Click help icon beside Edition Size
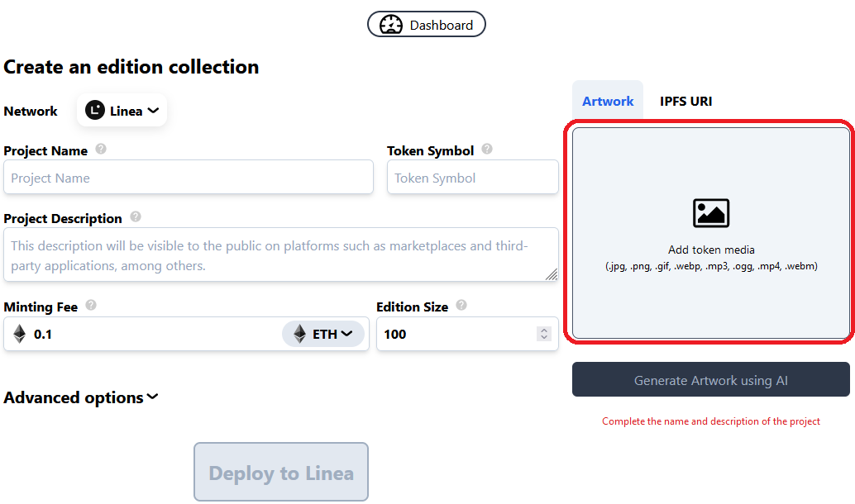Screen dimensions: 855x504 [x=461, y=306]
